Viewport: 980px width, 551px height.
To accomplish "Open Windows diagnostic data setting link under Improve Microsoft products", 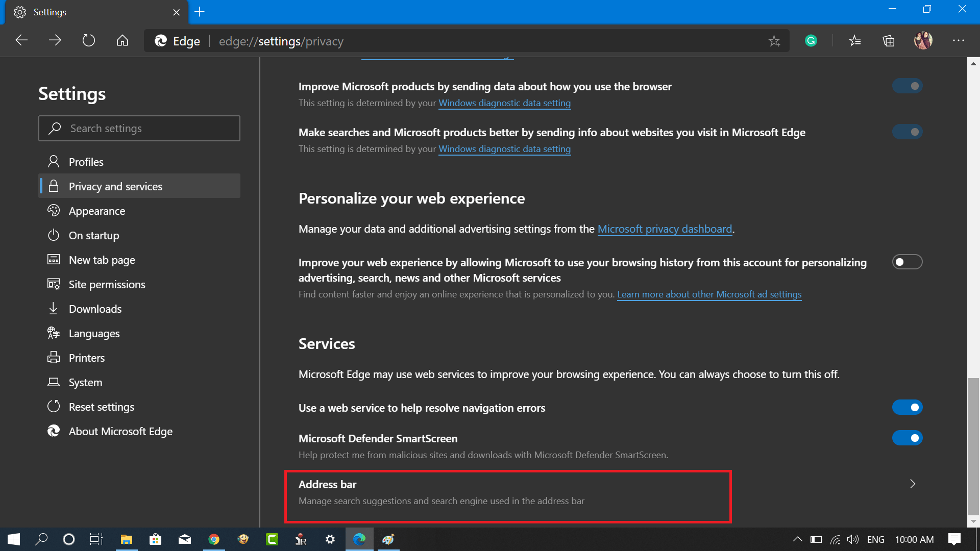I will point(504,103).
